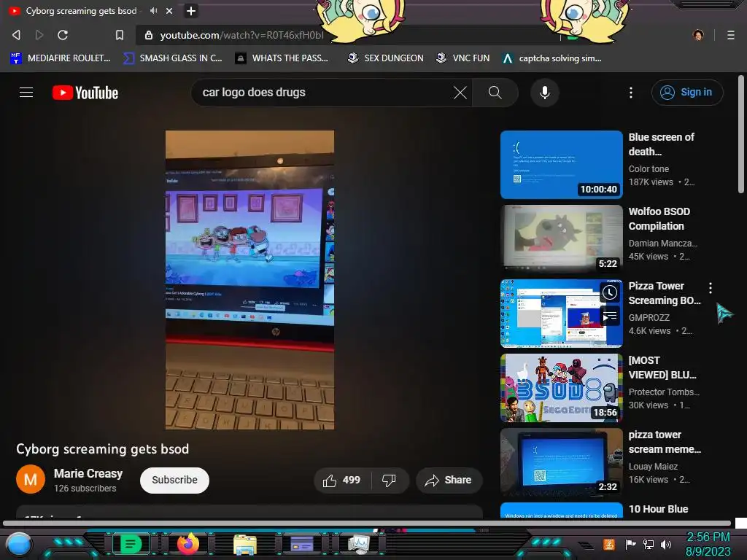Sign in to YouTube
This screenshot has width=747, height=560.
[687, 93]
